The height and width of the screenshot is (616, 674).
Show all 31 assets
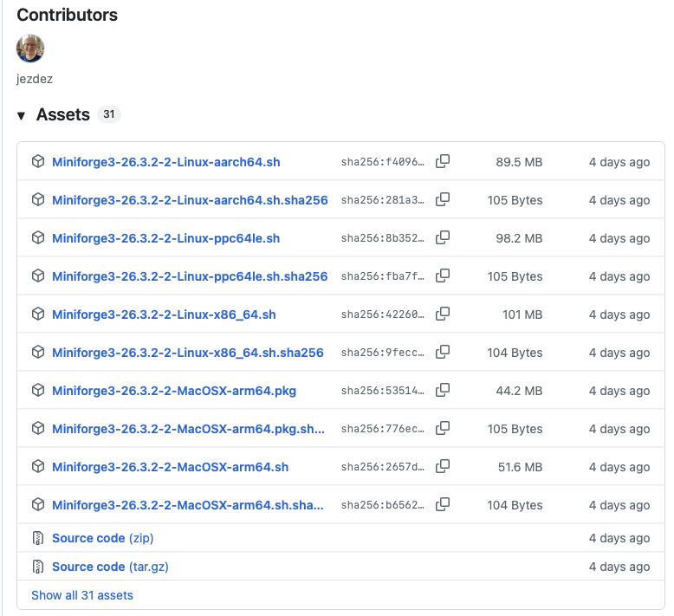82,595
